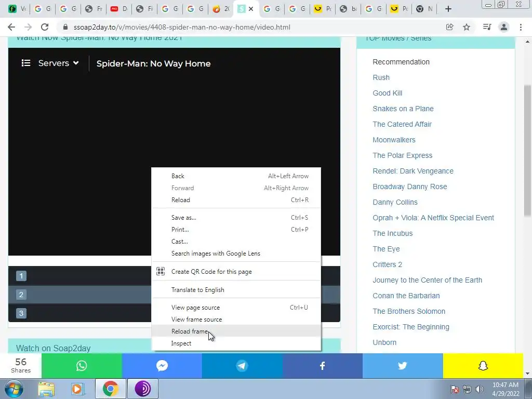The width and height of the screenshot is (532, 399).
Task: Select Translate to English
Action: (236, 290)
